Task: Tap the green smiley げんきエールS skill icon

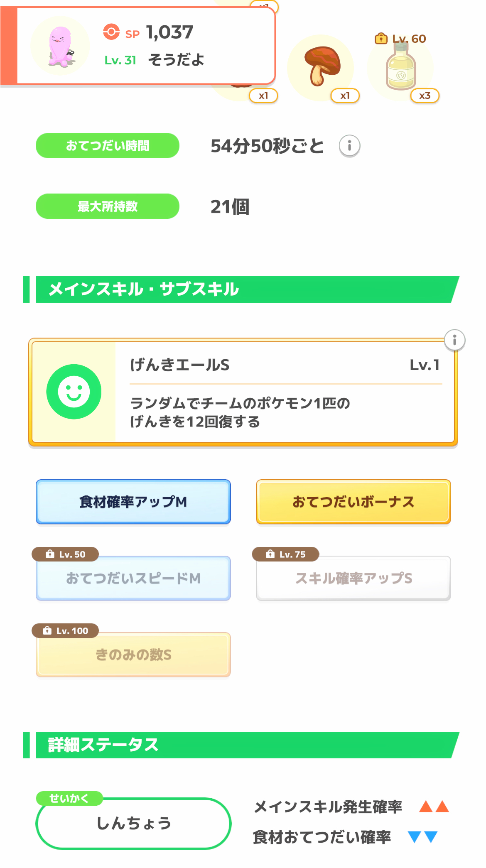Action: [x=74, y=392]
